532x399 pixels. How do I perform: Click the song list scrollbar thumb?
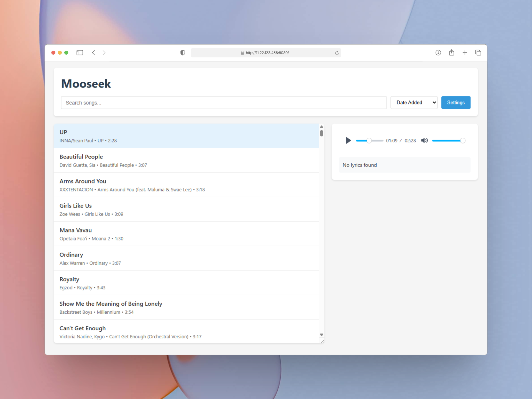pyautogui.click(x=321, y=133)
